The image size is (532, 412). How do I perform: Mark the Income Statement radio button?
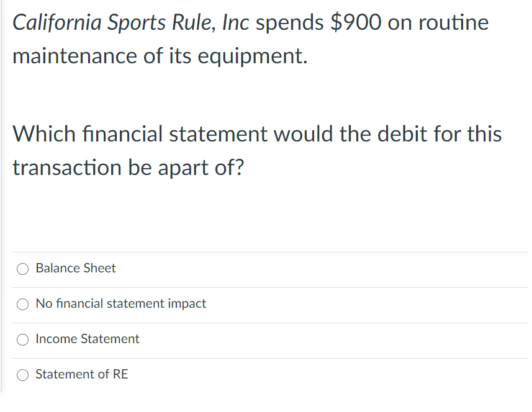click(23, 339)
